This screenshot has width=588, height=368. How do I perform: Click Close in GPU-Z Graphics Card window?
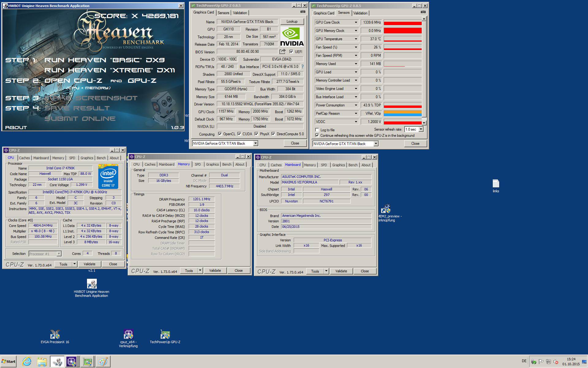295,143
